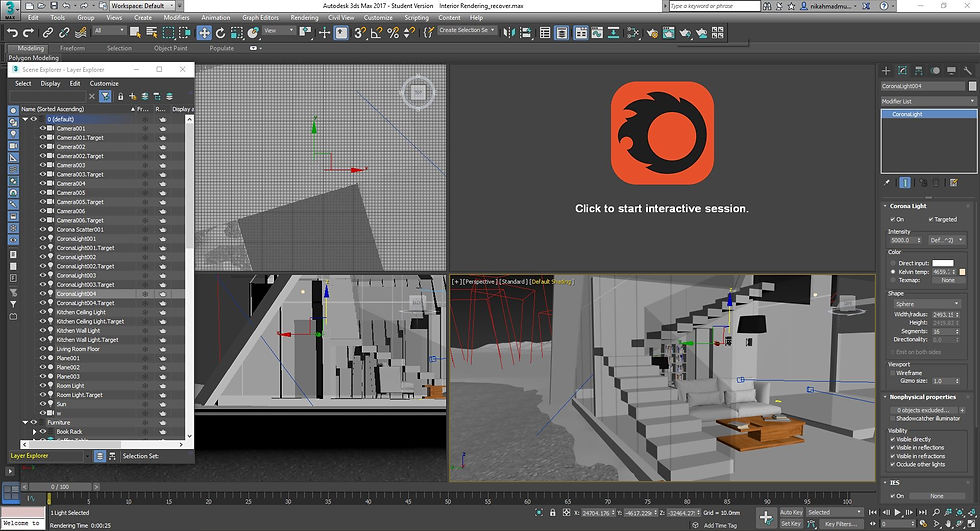Click the 0 / 100 time slider
This screenshot has width=980, height=531.
tap(60, 487)
